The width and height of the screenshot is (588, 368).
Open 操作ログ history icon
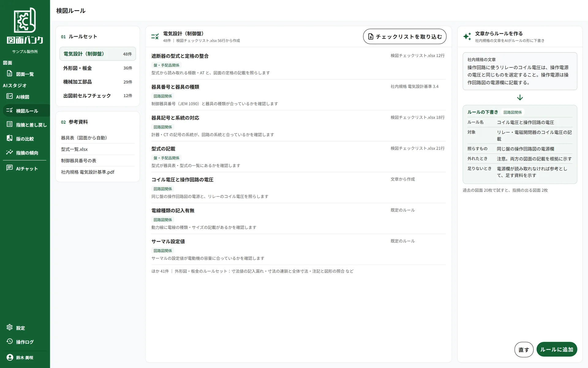pyautogui.click(x=9, y=341)
